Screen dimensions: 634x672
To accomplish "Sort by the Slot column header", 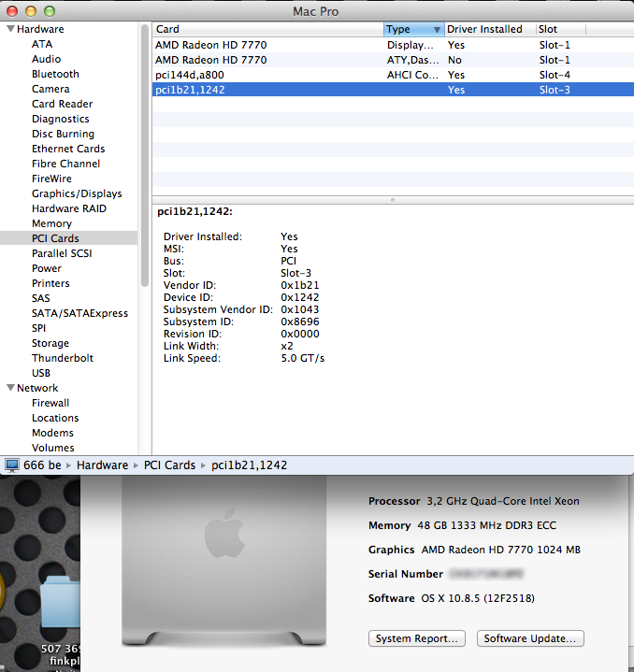I will click(x=561, y=29).
